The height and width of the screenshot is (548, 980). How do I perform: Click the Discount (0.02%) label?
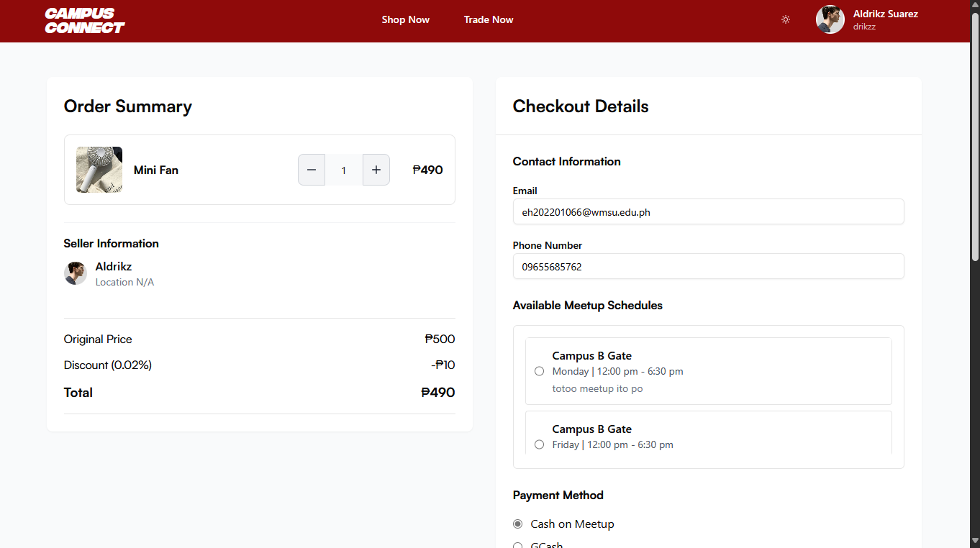[108, 365]
